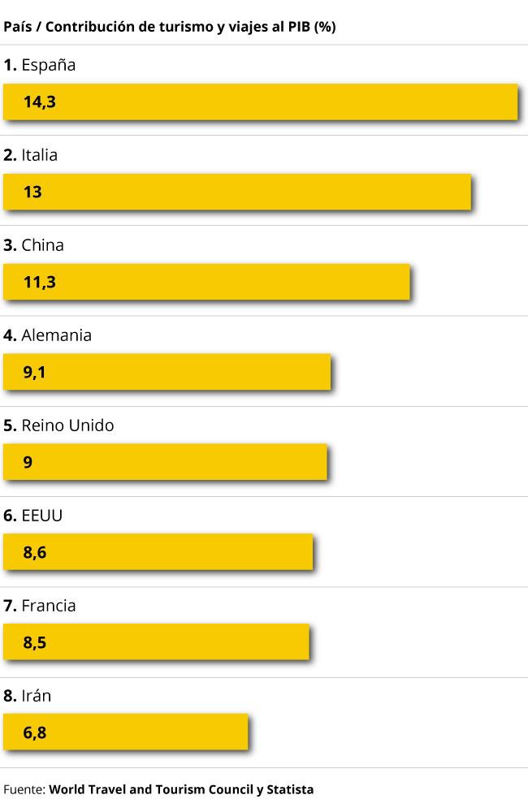
Task: Click the '4. Alemania' country label
Action: tap(48, 335)
